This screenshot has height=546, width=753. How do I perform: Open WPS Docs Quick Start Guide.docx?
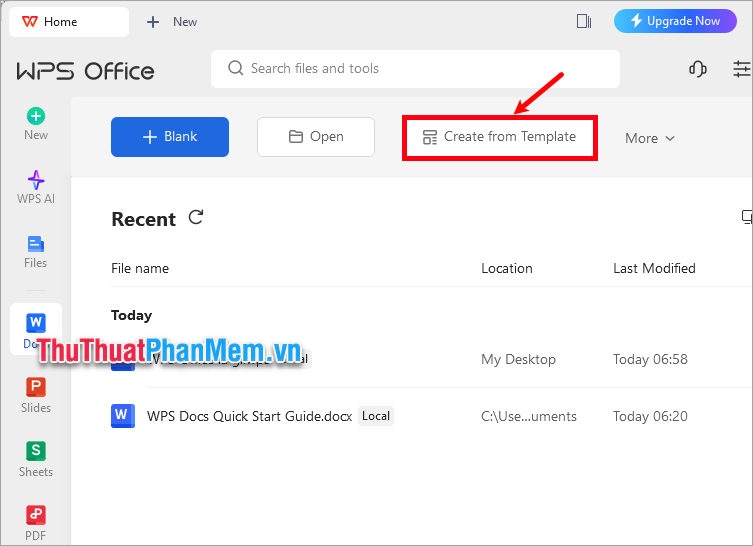tap(250, 416)
